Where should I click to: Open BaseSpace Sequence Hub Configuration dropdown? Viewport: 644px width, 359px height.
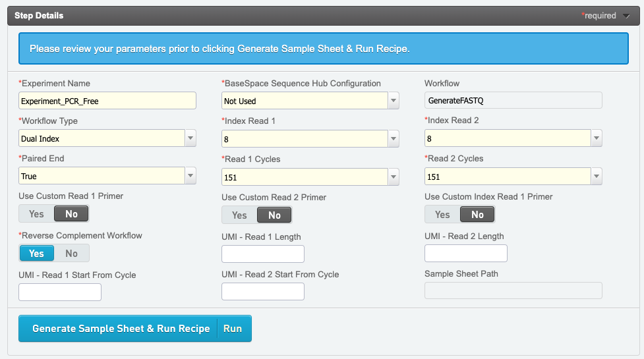tap(394, 101)
